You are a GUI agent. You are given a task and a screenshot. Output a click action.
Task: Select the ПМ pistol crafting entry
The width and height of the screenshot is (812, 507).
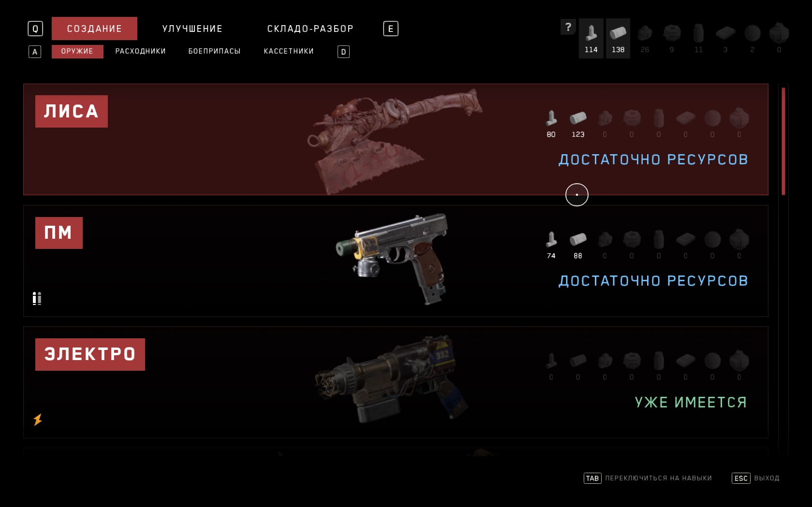(x=396, y=261)
